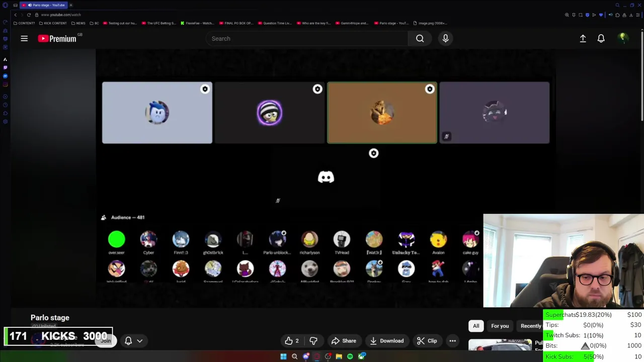Open YouTube notifications bell in header

click(x=601, y=39)
